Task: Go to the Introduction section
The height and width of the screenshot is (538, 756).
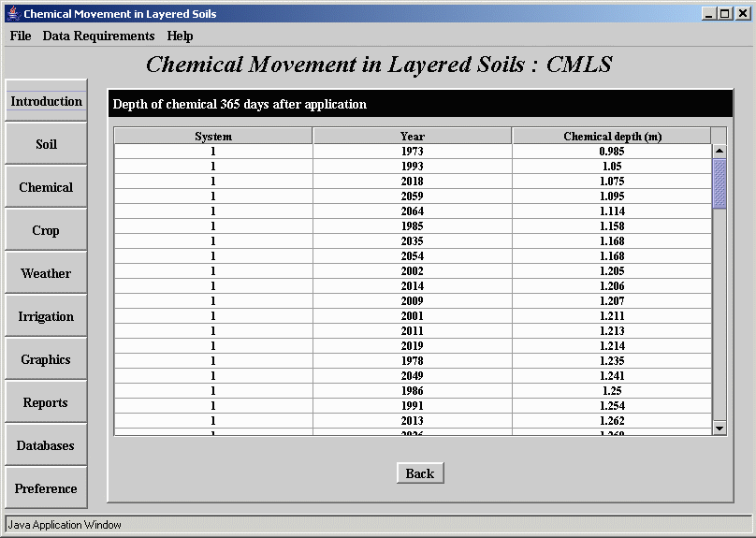Action: (x=46, y=101)
